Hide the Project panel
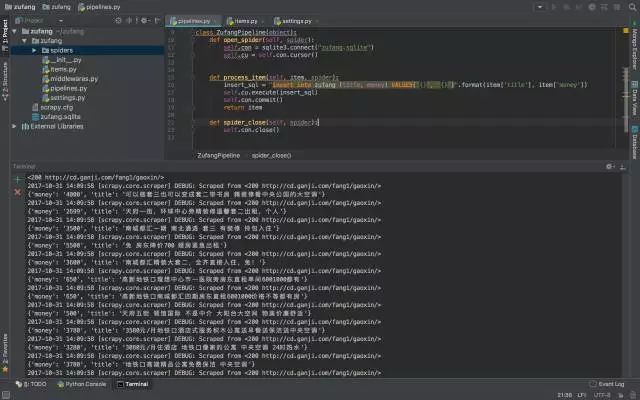The image size is (640, 400). 157,20
